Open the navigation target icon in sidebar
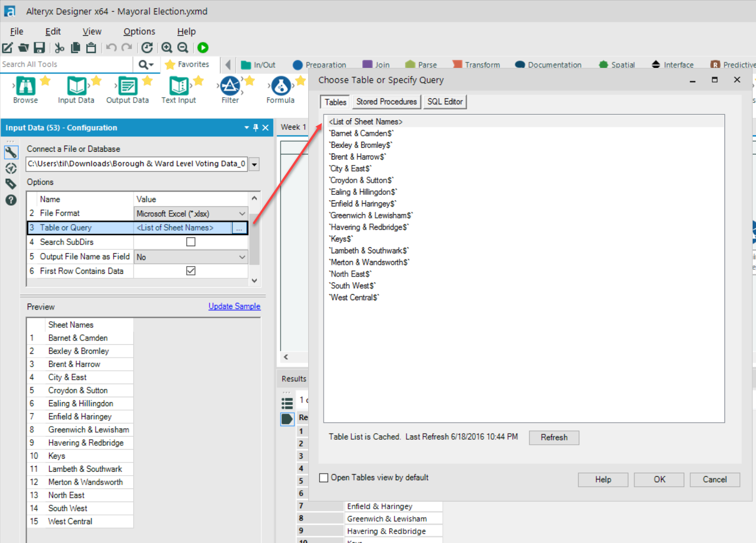 pyautogui.click(x=11, y=168)
